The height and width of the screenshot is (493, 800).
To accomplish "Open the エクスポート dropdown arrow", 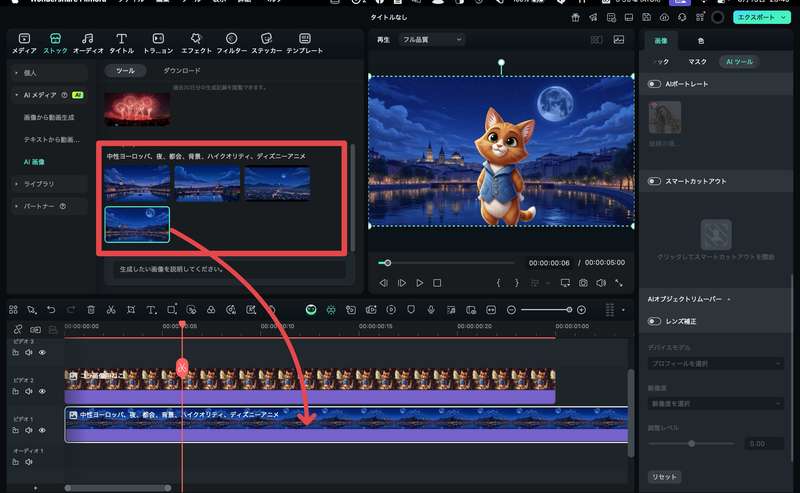I will tap(783, 17).
